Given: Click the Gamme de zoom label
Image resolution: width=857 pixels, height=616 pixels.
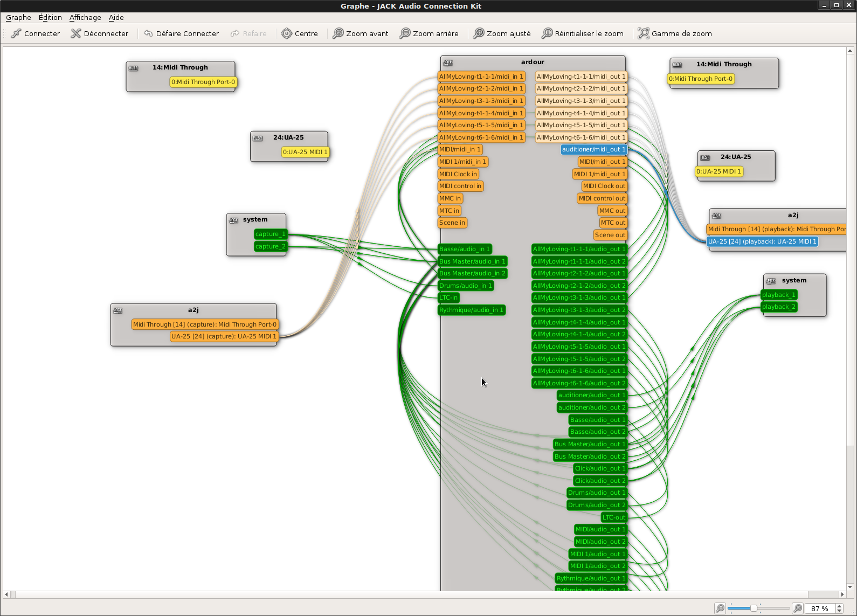Looking at the screenshot, I should click(682, 33).
